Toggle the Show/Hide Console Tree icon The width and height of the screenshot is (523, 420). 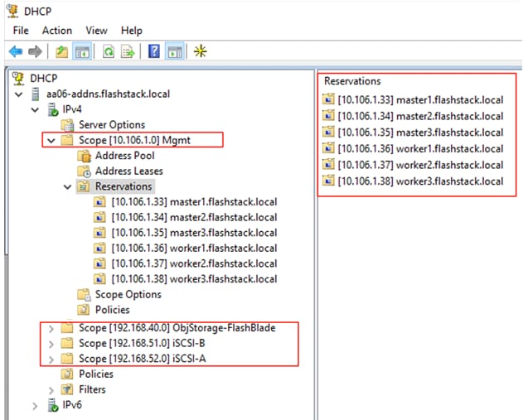point(82,51)
